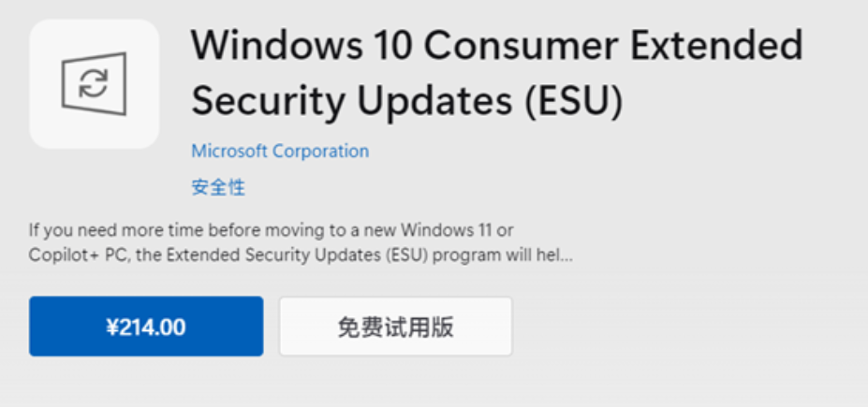Browse the security category via 安全性
This screenshot has width=868, height=407.
(x=218, y=186)
